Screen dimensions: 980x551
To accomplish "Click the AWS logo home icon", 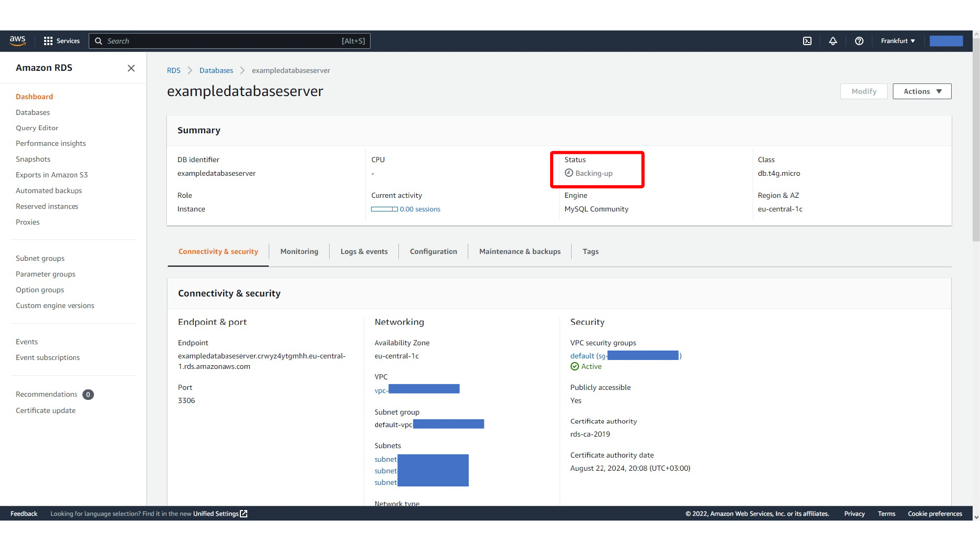I will pyautogui.click(x=17, y=41).
